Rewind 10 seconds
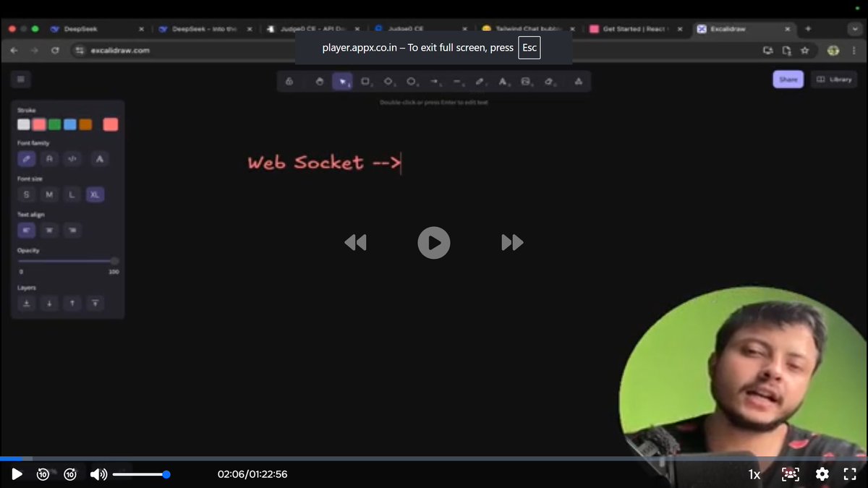 click(43, 474)
